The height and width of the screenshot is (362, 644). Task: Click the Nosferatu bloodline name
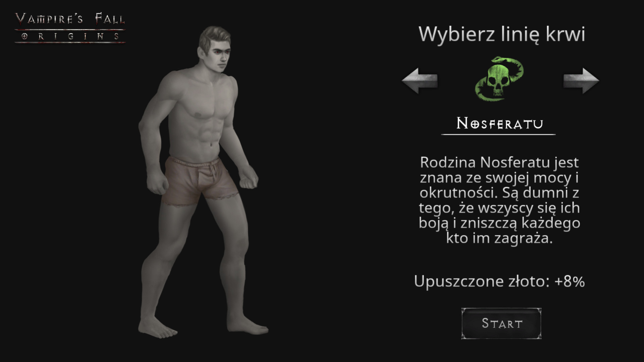[499, 124]
